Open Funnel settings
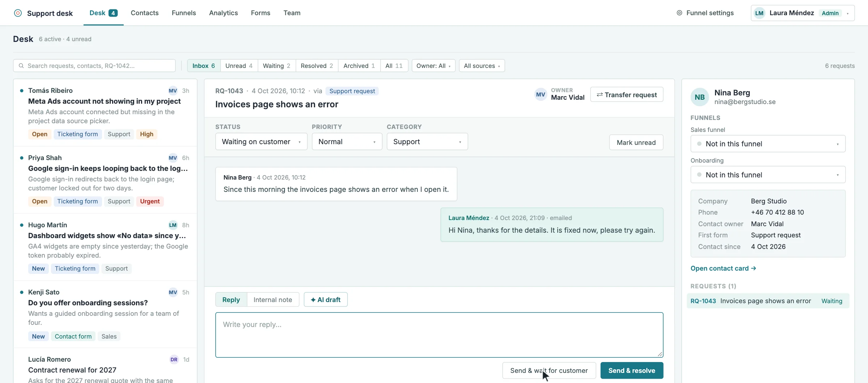 point(705,13)
